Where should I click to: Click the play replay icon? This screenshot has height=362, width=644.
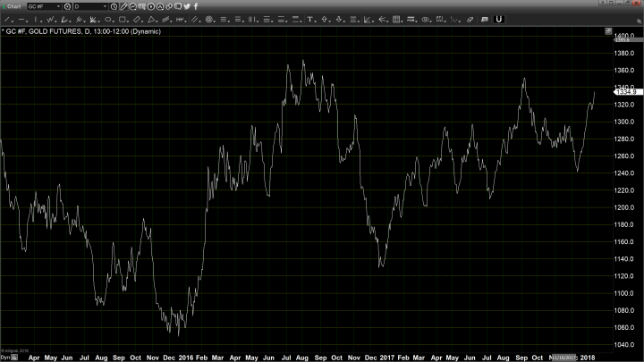coord(151,6)
